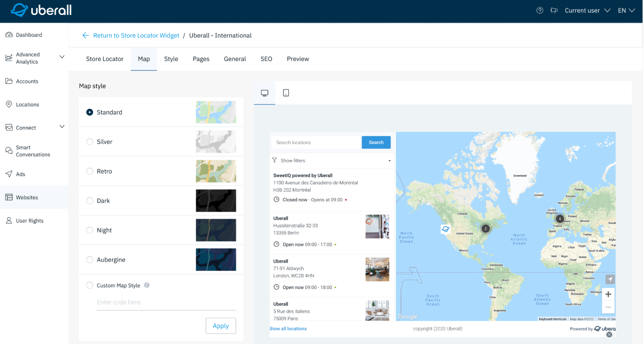This screenshot has width=644, height=344.
Task: Click the Ads paper plane icon
Action: click(x=9, y=174)
